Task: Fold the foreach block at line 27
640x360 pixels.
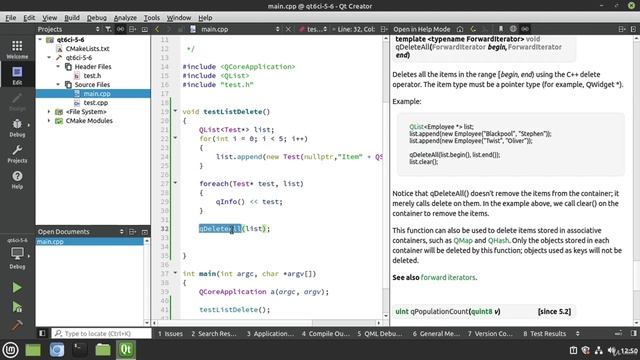Action: (x=175, y=182)
